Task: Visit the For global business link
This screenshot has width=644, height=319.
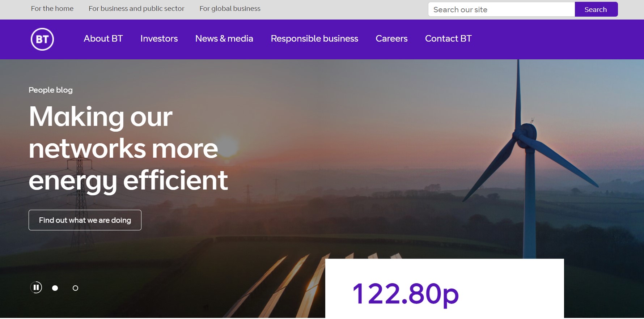Action: tap(230, 8)
